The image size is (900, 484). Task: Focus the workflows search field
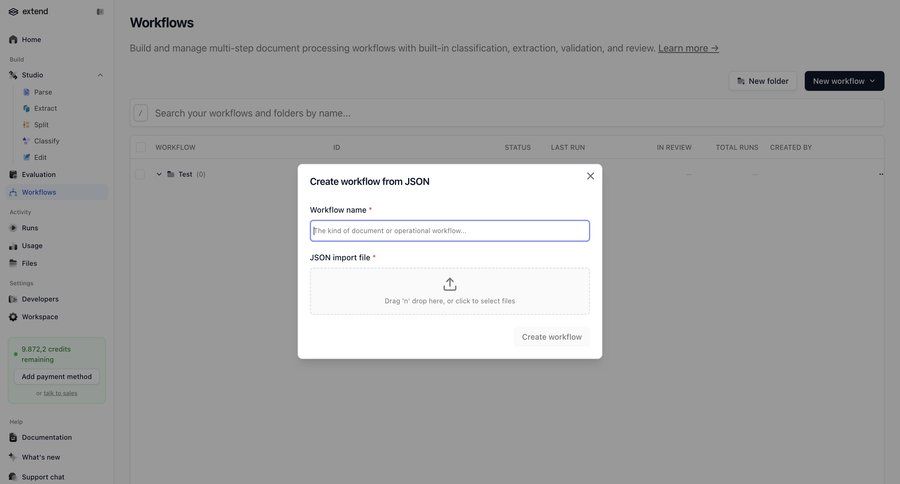coord(507,113)
